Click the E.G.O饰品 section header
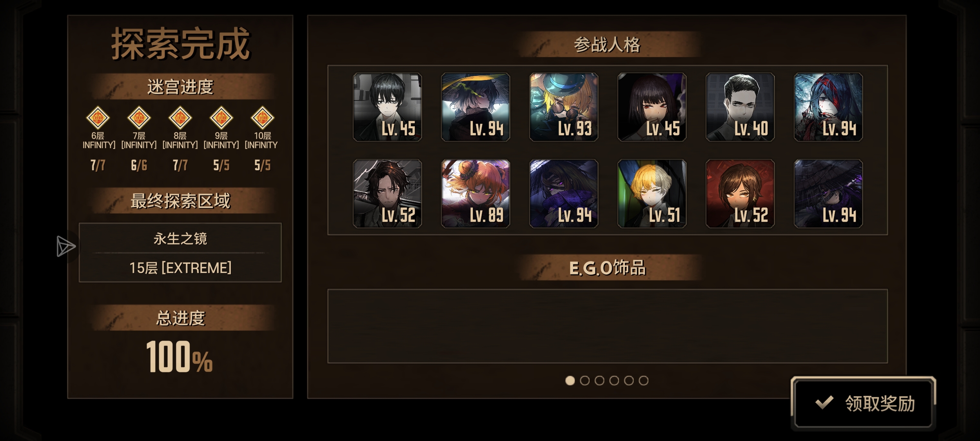This screenshot has width=980, height=441. tap(607, 268)
